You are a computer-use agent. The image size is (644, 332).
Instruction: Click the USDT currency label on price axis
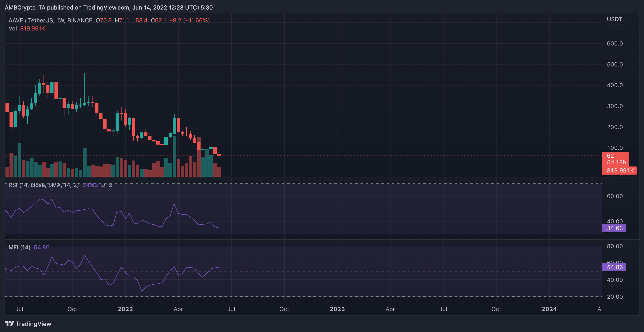point(614,19)
